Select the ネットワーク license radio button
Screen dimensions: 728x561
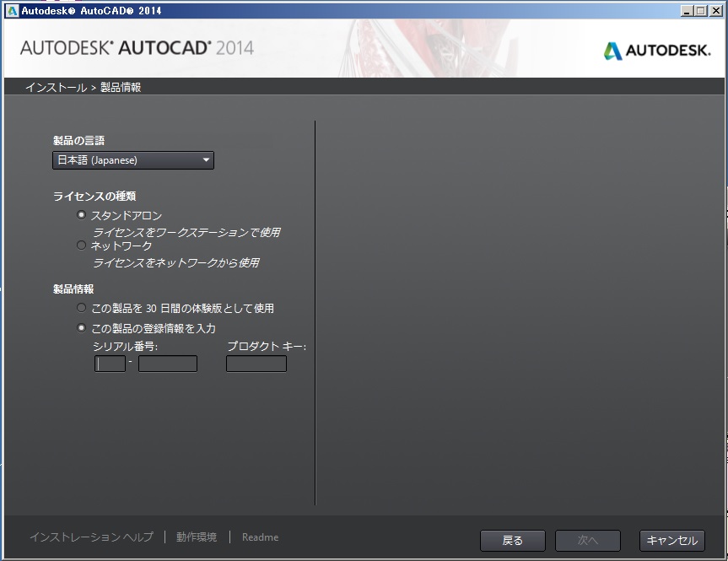[81, 245]
